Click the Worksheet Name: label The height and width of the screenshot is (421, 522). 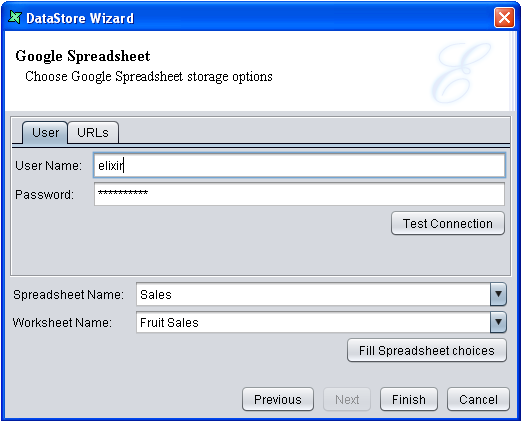tap(62, 323)
